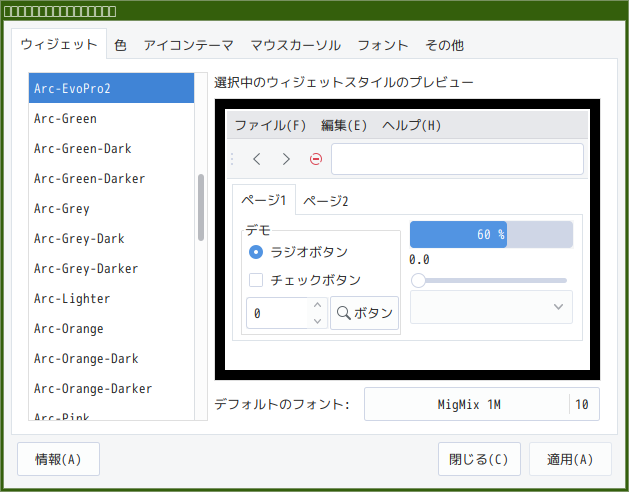Viewport: 629px width, 492px height.
Task: Tick the チェックボタン checkbox
Action: click(x=256, y=280)
